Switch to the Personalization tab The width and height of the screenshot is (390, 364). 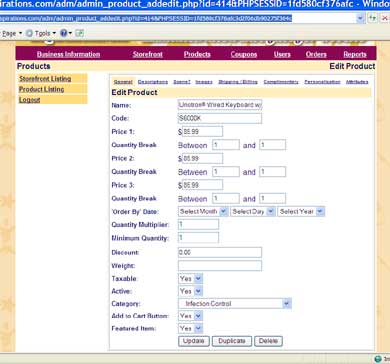coord(322,82)
